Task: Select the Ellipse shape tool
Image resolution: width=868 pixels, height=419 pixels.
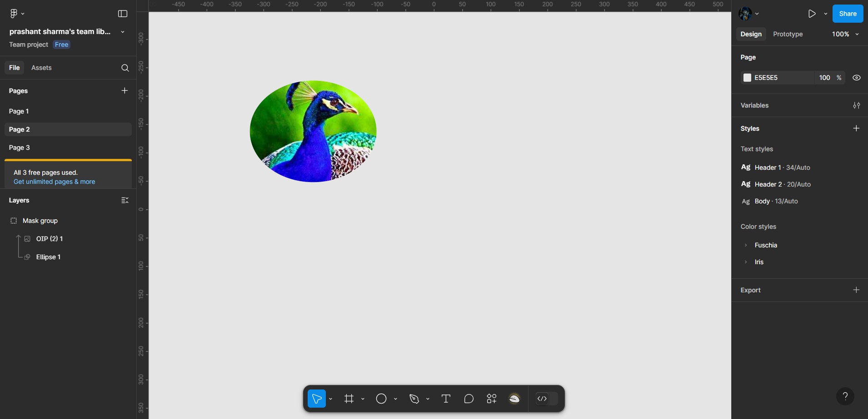Action: point(381,399)
